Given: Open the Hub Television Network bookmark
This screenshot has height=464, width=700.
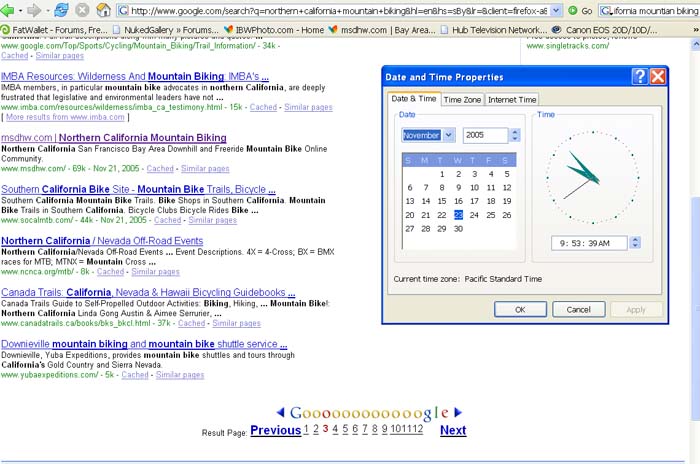Looking at the screenshot, I should point(494,30).
